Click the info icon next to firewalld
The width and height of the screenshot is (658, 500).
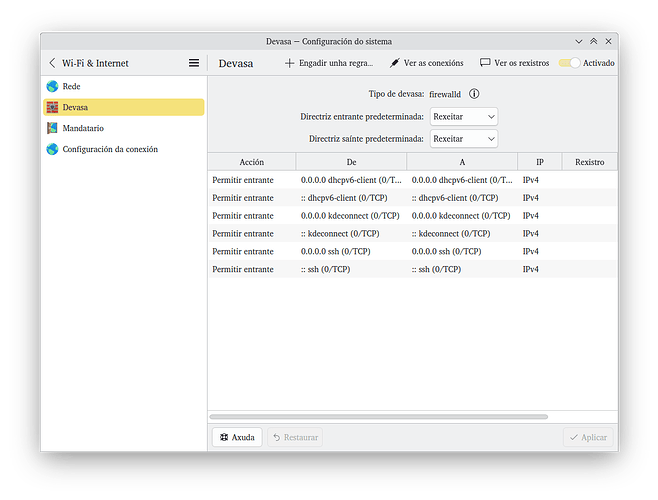click(474, 94)
